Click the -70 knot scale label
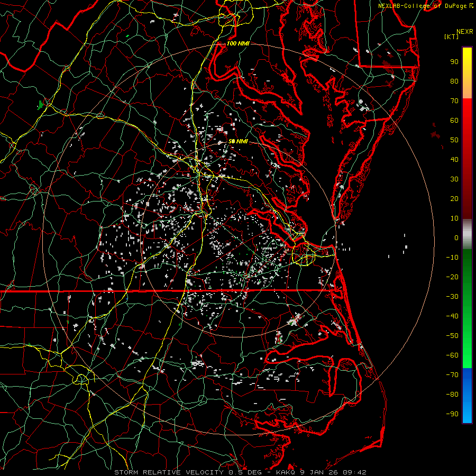Image resolution: width=476 pixels, height=476 pixels. coord(452,375)
